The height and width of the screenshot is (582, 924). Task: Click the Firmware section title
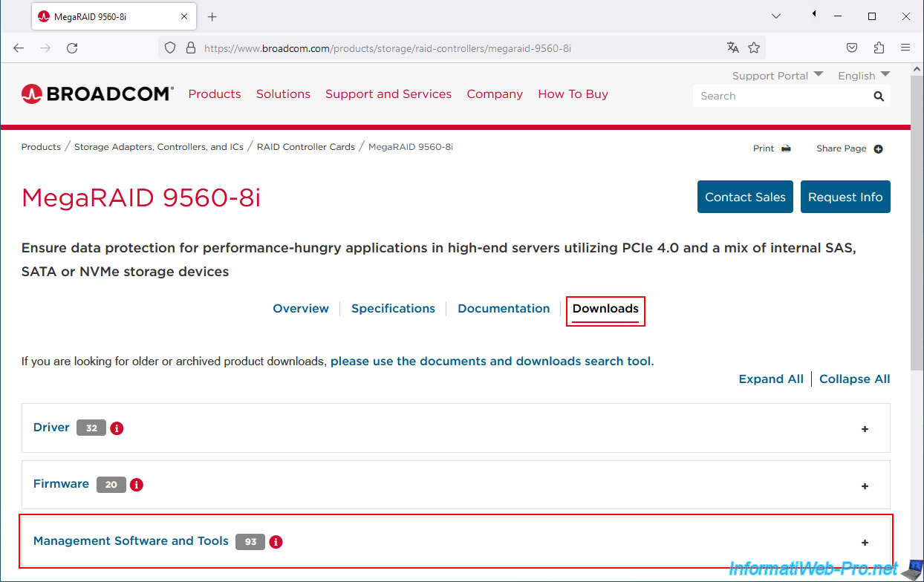(x=61, y=484)
